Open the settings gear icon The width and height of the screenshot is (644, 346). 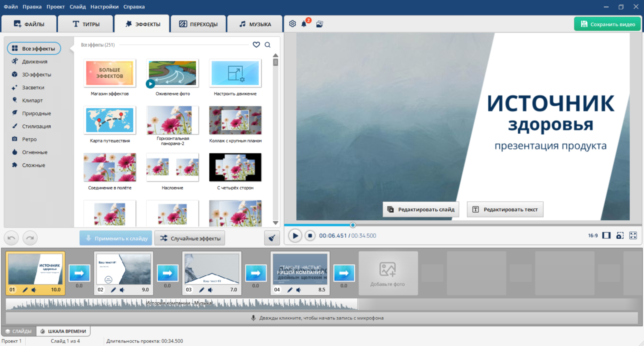[292, 24]
